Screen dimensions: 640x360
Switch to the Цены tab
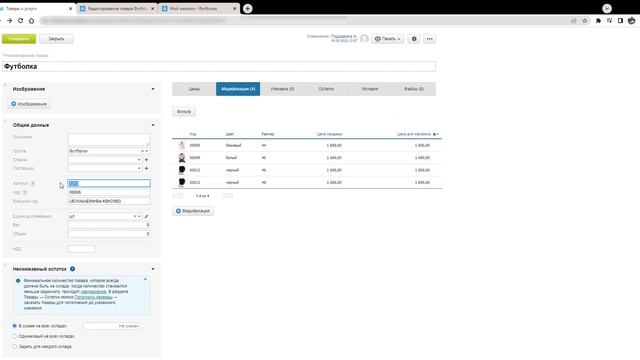click(x=194, y=89)
